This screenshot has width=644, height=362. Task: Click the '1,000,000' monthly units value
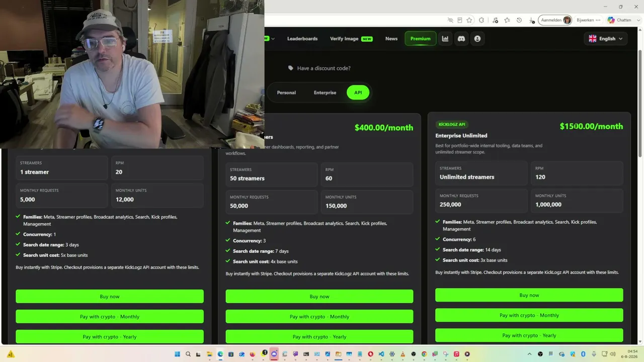tap(548, 205)
